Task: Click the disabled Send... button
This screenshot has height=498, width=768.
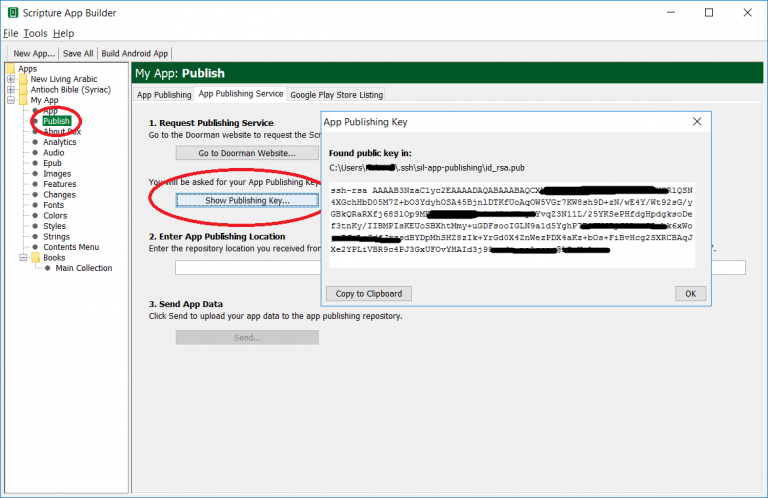Action: click(x=247, y=337)
